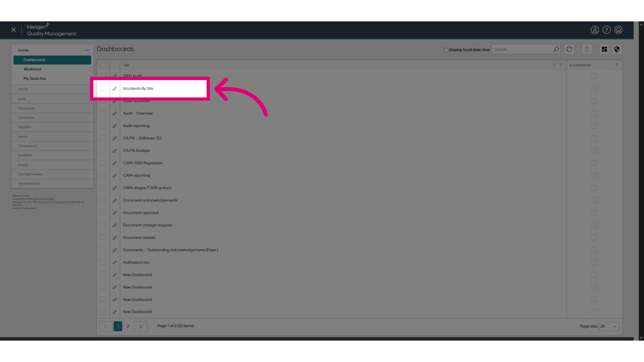Toggle Is Confidential for Document reviews

(x=594, y=238)
